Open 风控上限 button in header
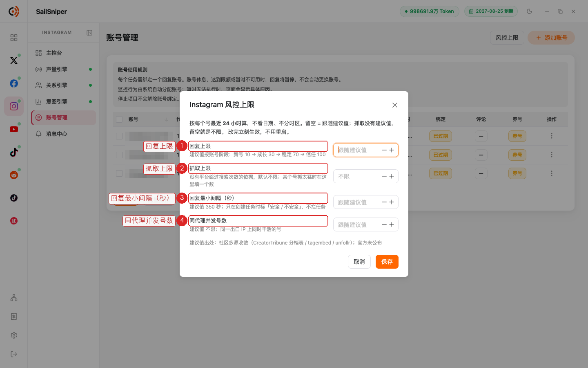Image resolution: width=588 pixels, height=368 pixels. point(507,38)
